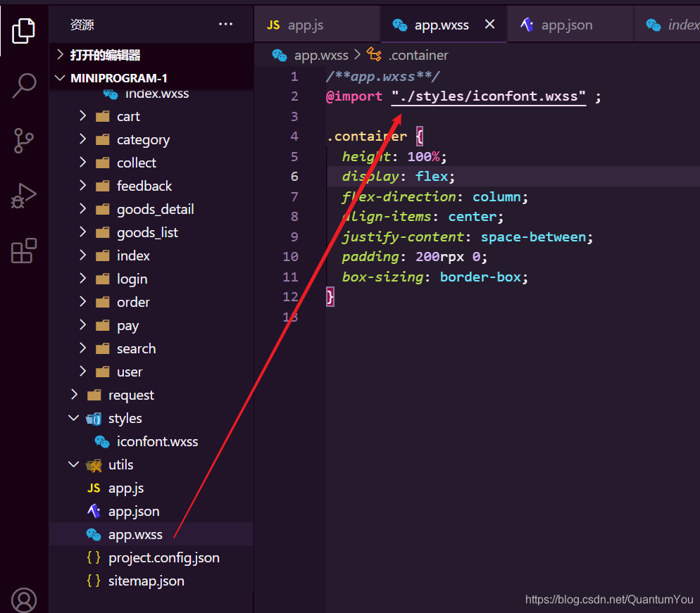Place cursor on box-sizing: border-box line

click(x=435, y=277)
